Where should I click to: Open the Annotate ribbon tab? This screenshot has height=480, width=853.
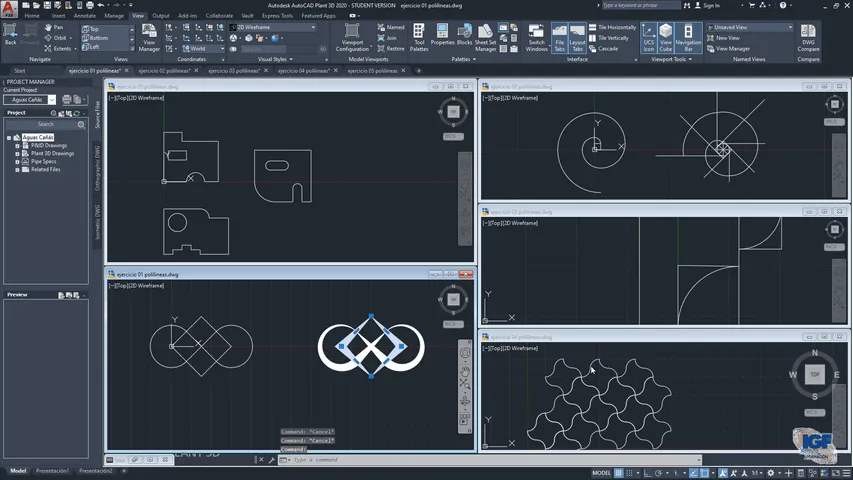tap(84, 16)
